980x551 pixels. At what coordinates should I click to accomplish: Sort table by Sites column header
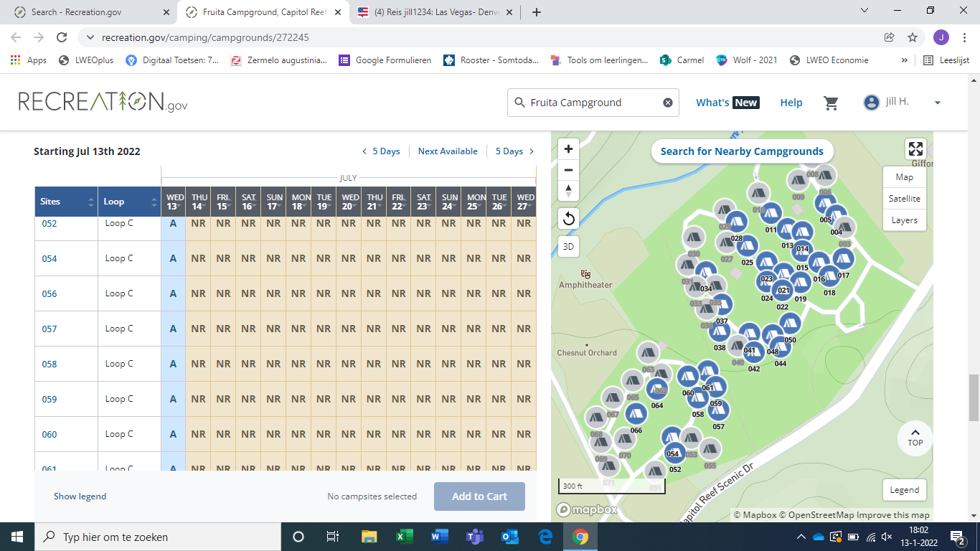tap(66, 202)
